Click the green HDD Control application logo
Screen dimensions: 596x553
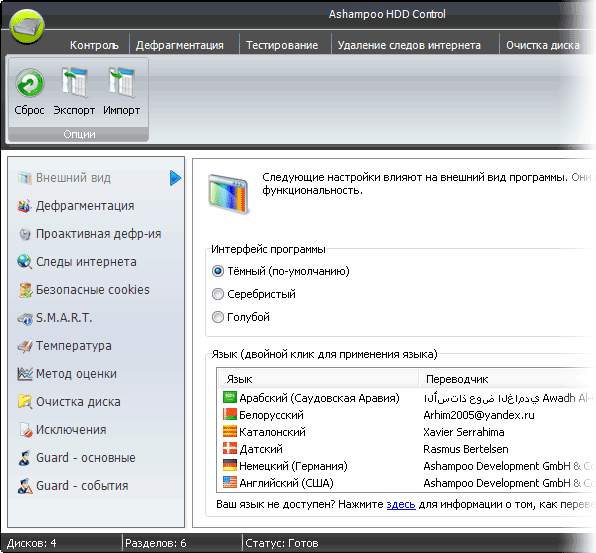(x=27, y=27)
